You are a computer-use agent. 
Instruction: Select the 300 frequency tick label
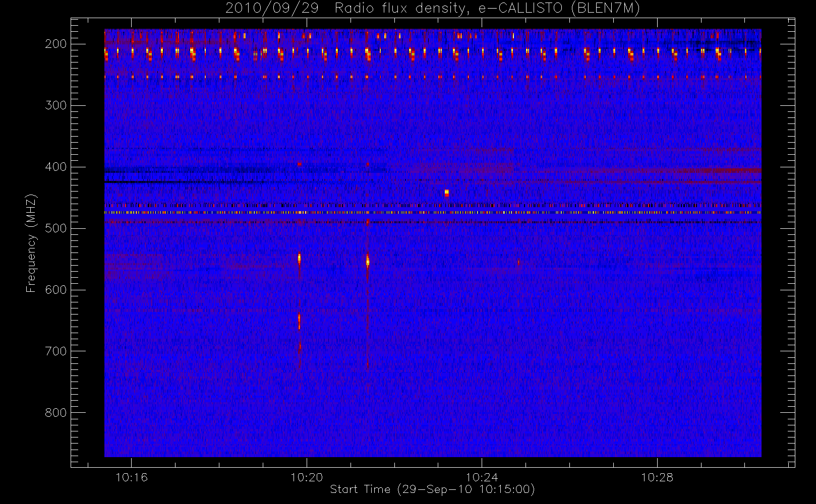[x=55, y=105]
